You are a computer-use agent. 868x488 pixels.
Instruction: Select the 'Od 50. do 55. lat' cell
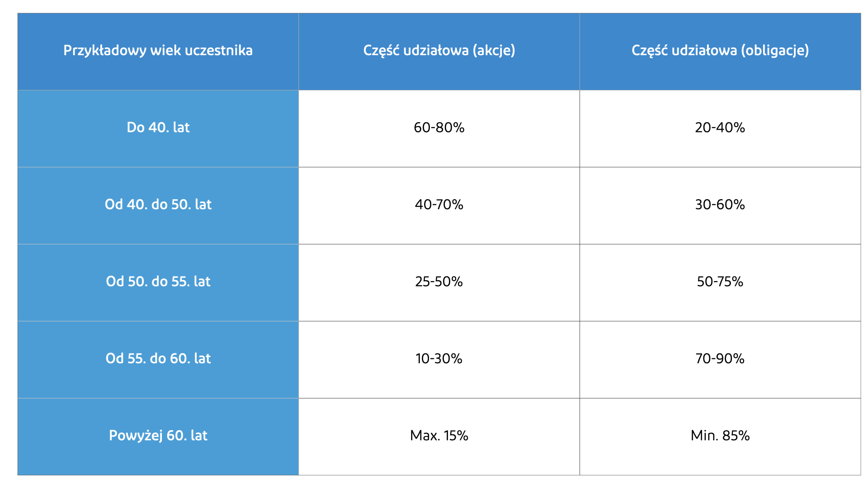pos(158,283)
